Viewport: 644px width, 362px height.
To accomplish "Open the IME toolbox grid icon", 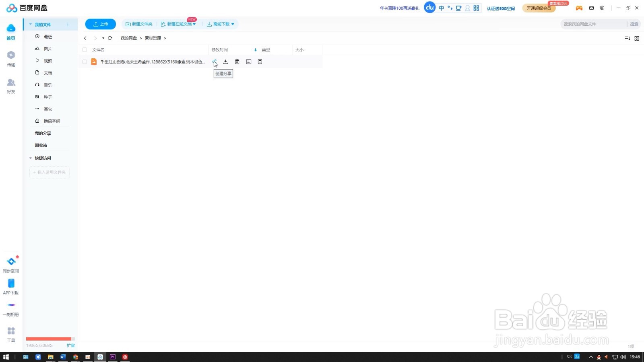I will pyautogui.click(x=476, y=8).
